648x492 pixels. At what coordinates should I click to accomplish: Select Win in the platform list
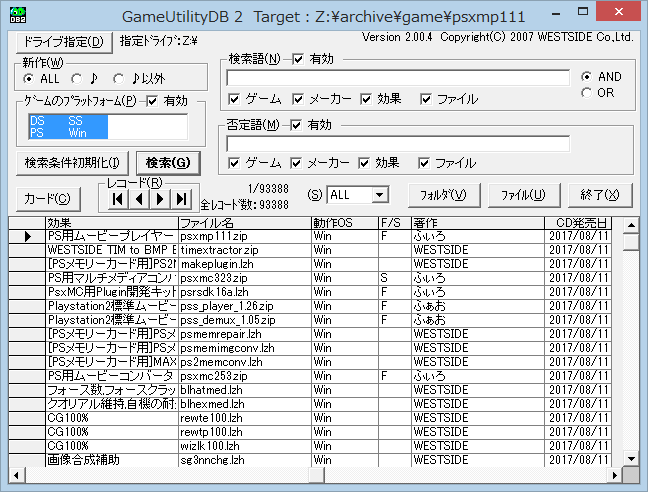tap(78, 131)
